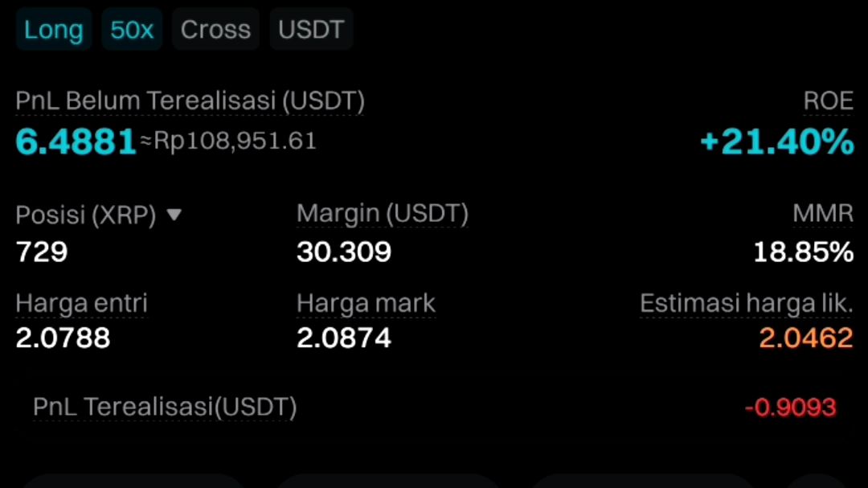Open the Margin (USDT) info label
Screen dimensions: 868x488
[x=383, y=213]
